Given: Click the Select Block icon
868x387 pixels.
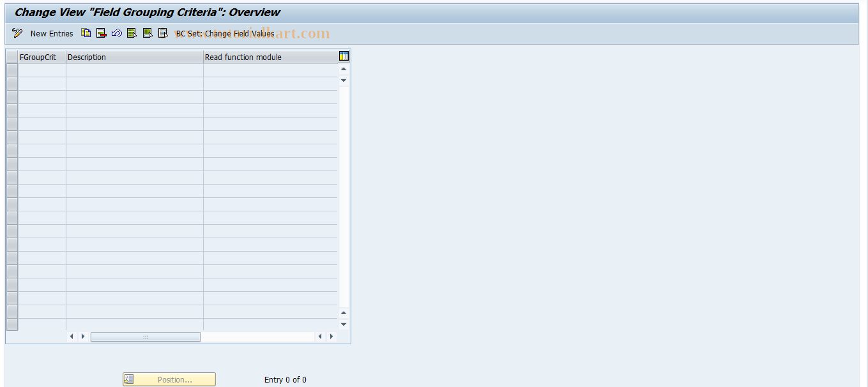Looking at the screenshot, I should 148,33.
